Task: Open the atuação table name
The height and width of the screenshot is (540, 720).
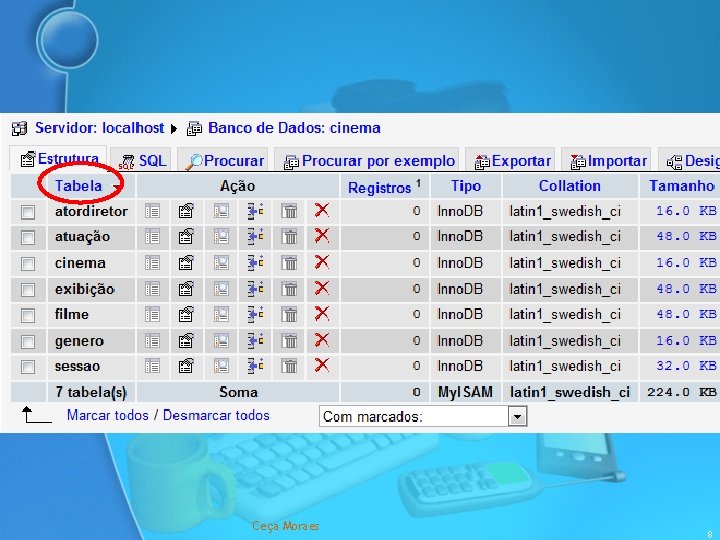Action: [x=83, y=237]
